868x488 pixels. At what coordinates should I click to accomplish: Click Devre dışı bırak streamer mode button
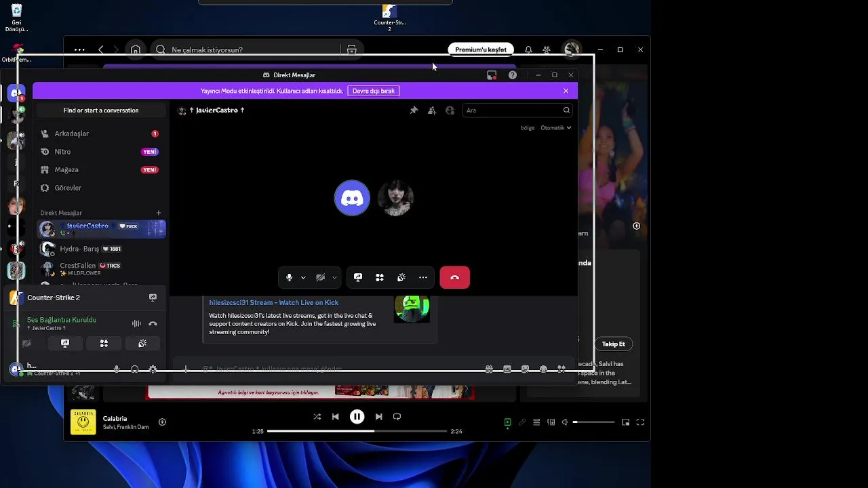pyautogui.click(x=374, y=91)
